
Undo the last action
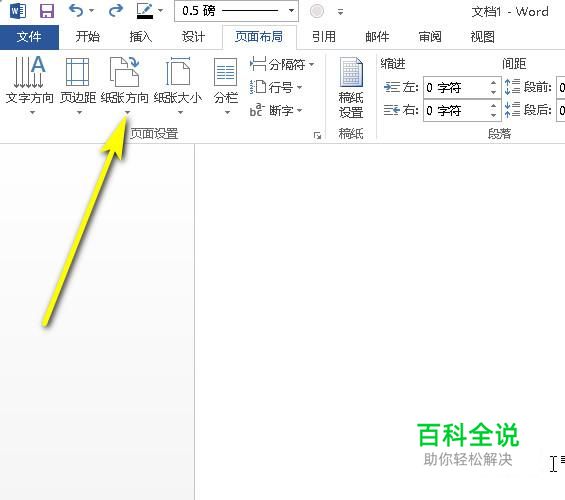[76, 11]
